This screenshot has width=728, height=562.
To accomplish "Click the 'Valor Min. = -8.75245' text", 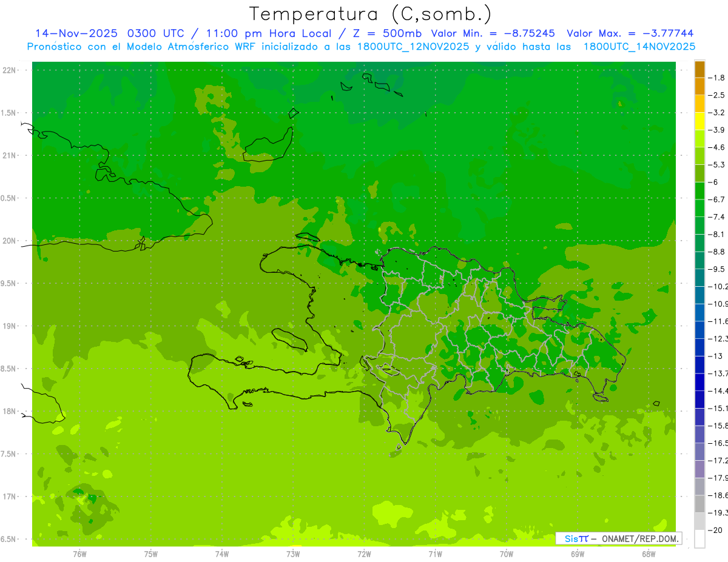I will [493, 33].
